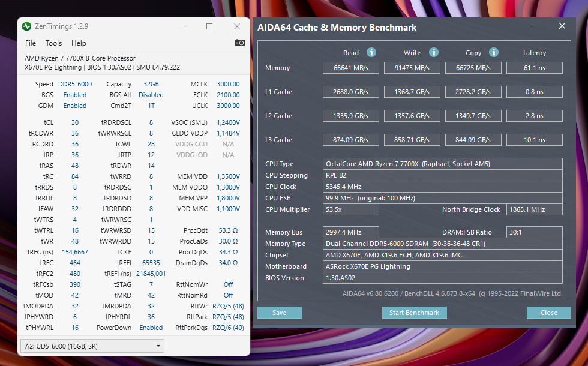Image resolution: width=588 pixels, height=366 pixels.
Task: Click the ZenTimings app logo icon
Action: click(x=26, y=26)
